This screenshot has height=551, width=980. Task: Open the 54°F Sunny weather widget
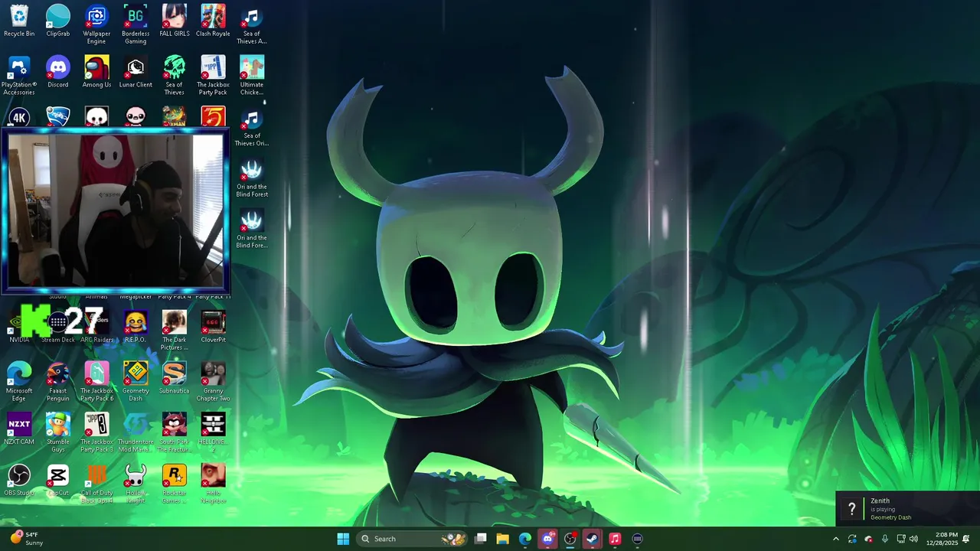(26, 539)
